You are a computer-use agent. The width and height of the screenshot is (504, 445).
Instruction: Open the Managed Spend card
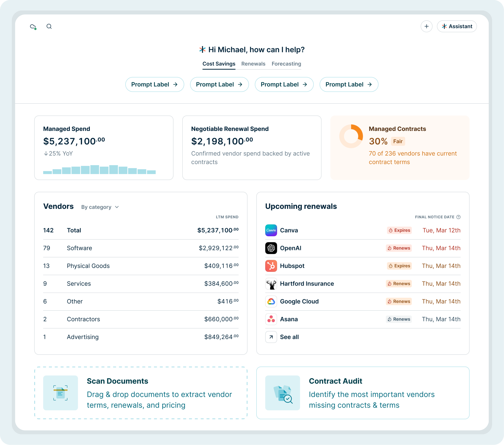(104, 148)
